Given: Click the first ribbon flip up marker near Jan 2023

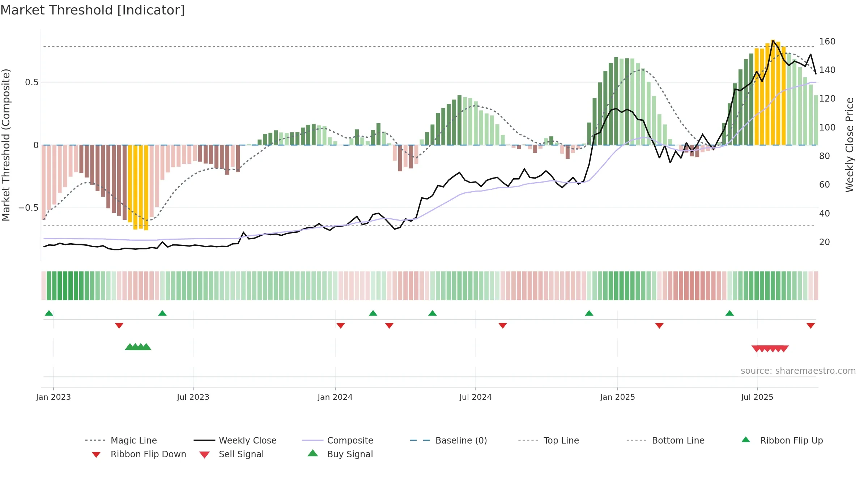Looking at the screenshot, I should click(x=49, y=313).
